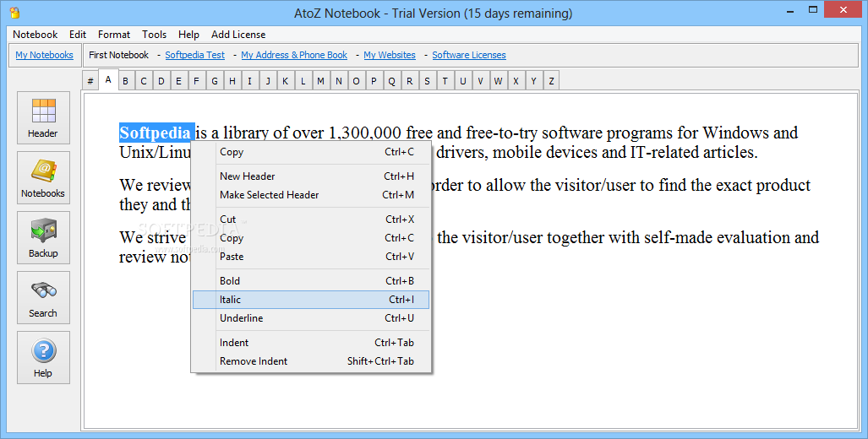Viewport: 868px width, 439px height.
Task: Switch to the G tab
Action: (214, 81)
